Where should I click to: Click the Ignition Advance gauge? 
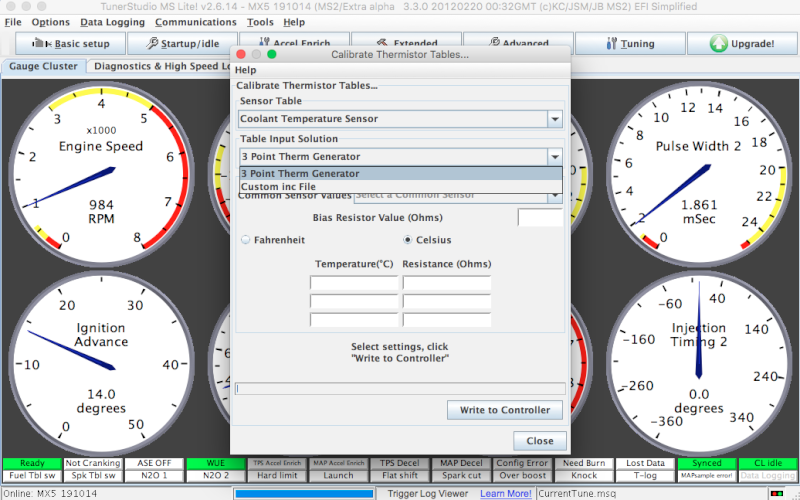pyautogui.click(x=101, y=363)
